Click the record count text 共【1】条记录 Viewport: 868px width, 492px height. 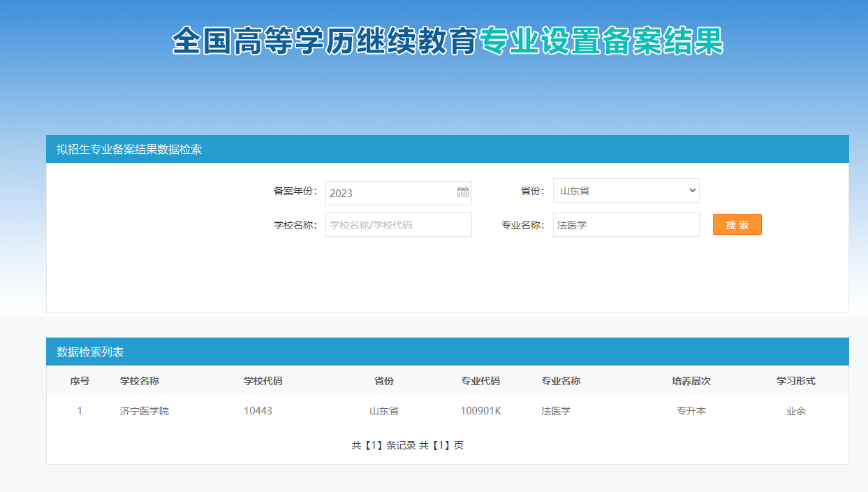click(383, 445)
